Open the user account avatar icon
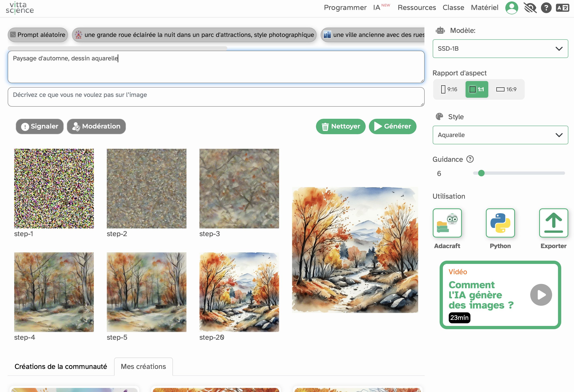574x392 pixels. (x=512, y=8)
